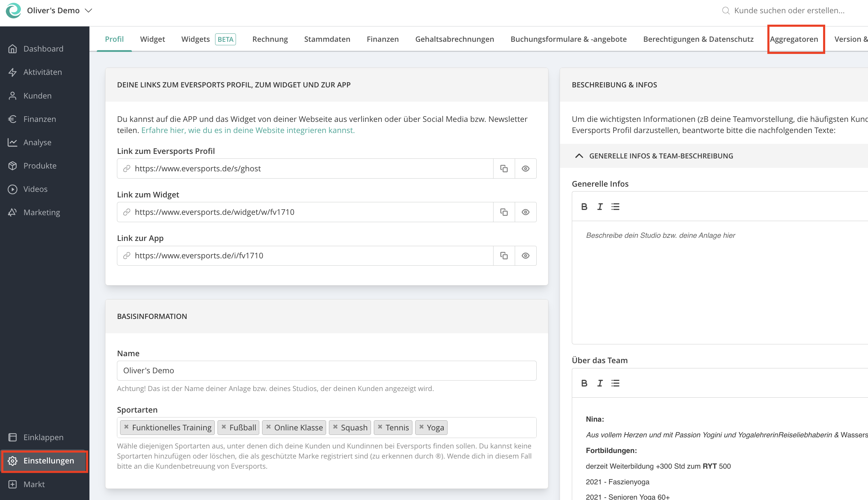Open the Rechnung tab
This screenshot has width=868, height=500.
tap(270, 39)
